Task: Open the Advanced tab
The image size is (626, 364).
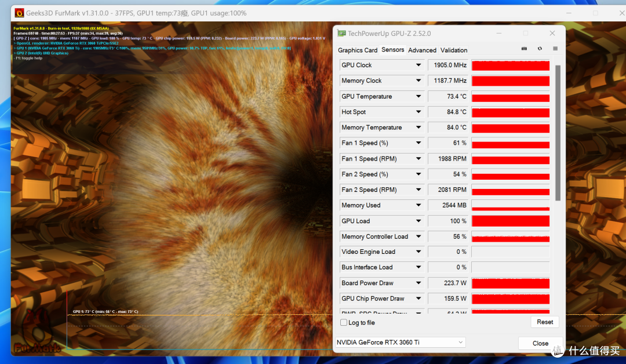Action: coord(422,50)
